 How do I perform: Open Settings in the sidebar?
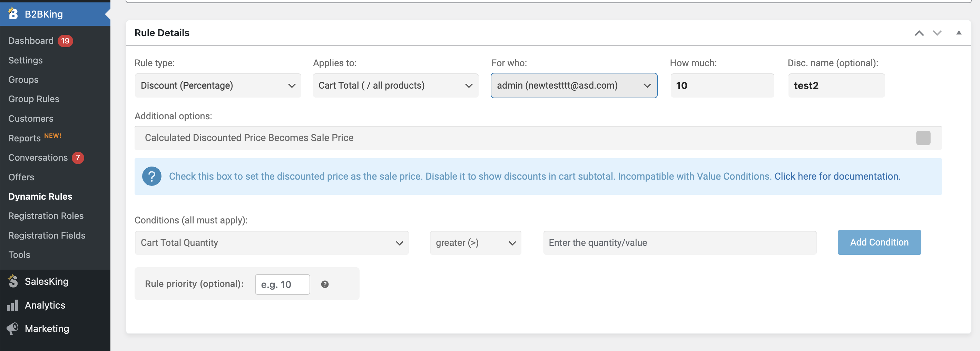click(26, 60)
